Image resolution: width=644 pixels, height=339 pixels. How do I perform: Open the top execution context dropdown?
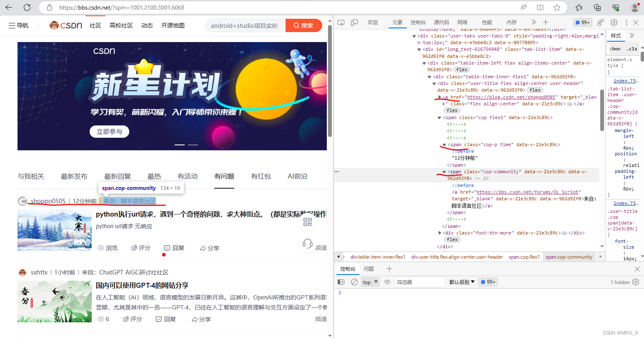(370, 282)
